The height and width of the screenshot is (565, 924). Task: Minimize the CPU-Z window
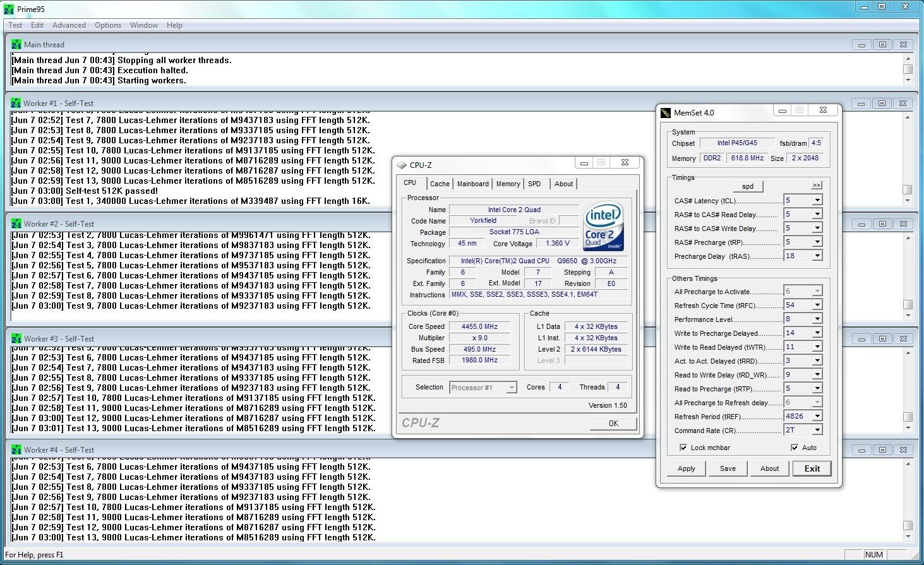click(584, 163)
